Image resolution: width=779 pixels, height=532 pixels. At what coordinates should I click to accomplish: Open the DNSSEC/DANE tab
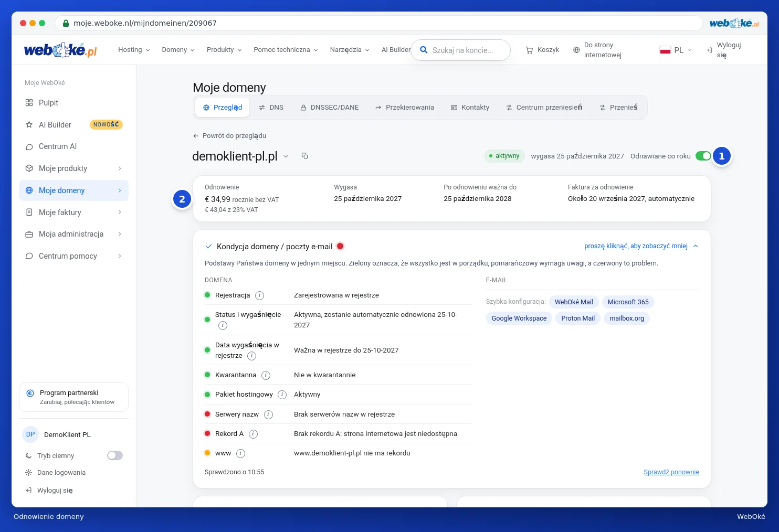click(x=330, y=108)
